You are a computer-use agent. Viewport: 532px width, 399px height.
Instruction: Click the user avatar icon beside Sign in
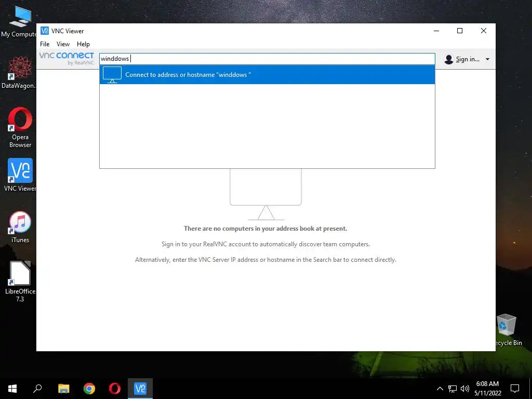[x=448, y=59]
